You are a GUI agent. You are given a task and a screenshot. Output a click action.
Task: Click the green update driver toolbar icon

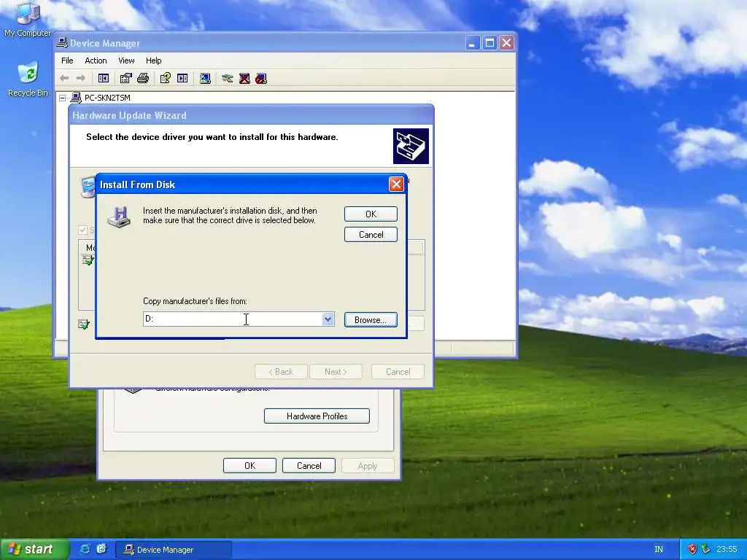228,78
